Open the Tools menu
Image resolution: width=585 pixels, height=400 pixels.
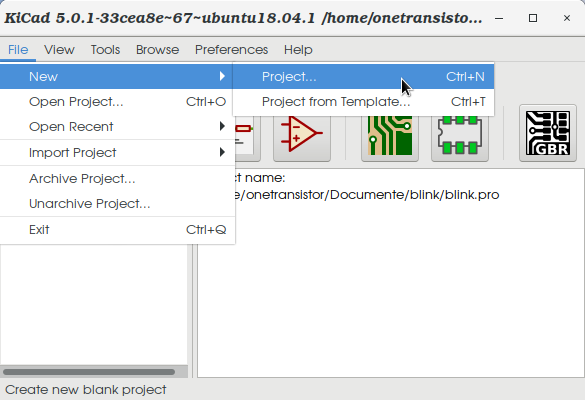[x=105, y=50]
